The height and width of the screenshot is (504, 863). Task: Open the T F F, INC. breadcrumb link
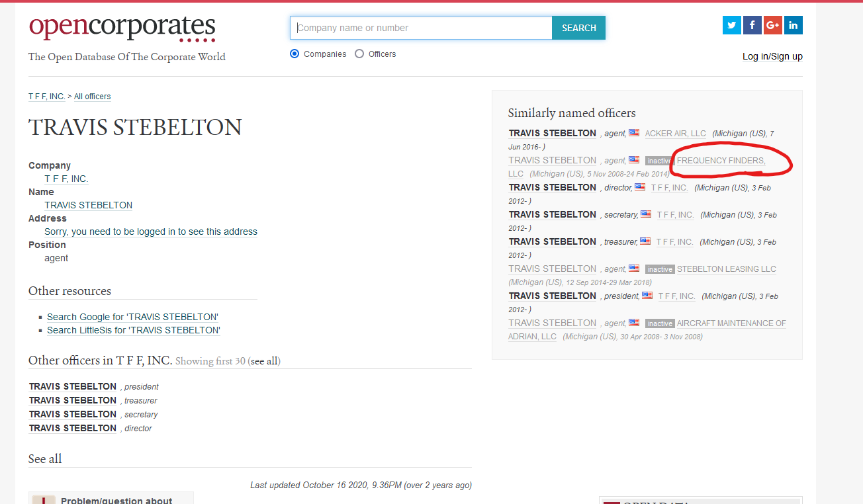click(x=46, y=97)
